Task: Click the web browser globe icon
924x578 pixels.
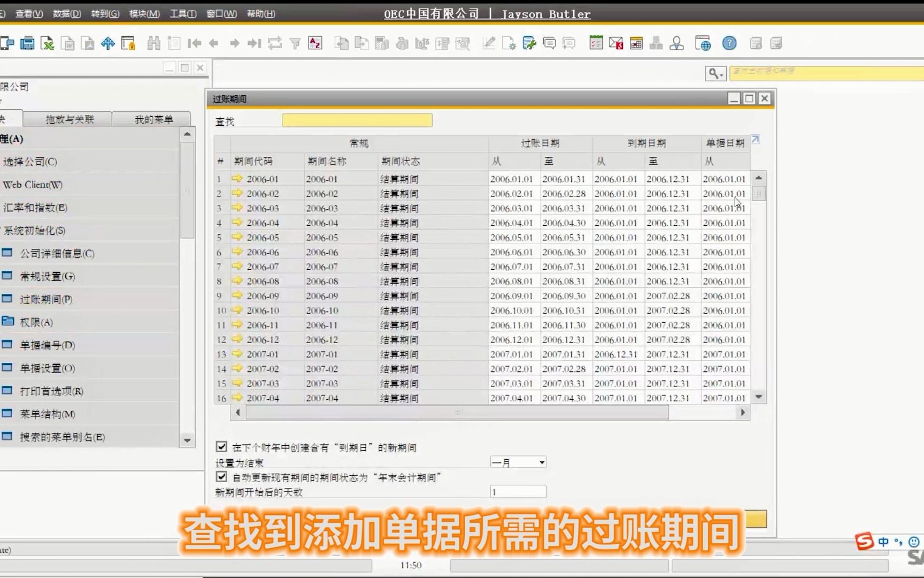Action: pyautogui.click(x=703, y=43)
